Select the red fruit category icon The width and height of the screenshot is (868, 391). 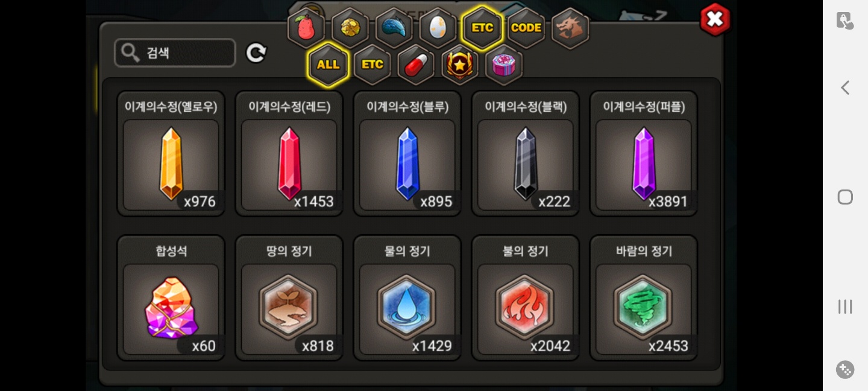click(306, 28)
